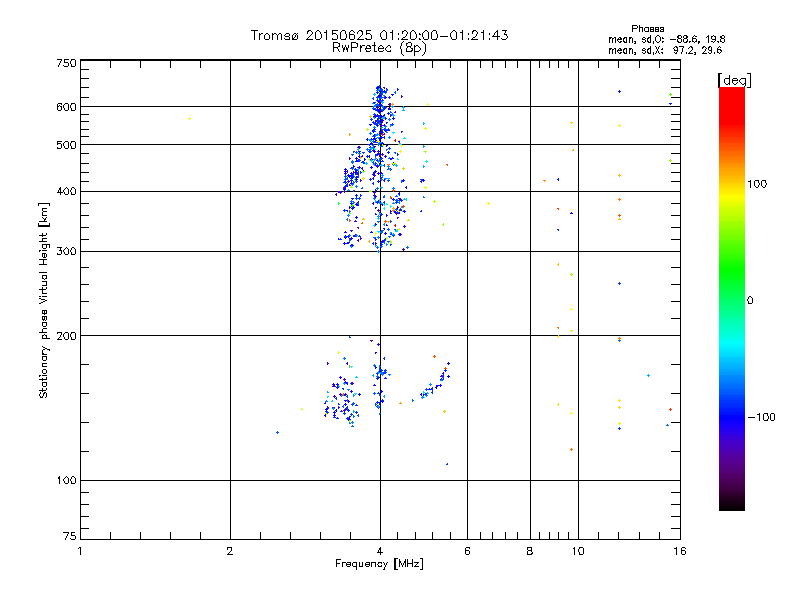Click the frequency axis label 10
The image size is (800, 600).
578,551
